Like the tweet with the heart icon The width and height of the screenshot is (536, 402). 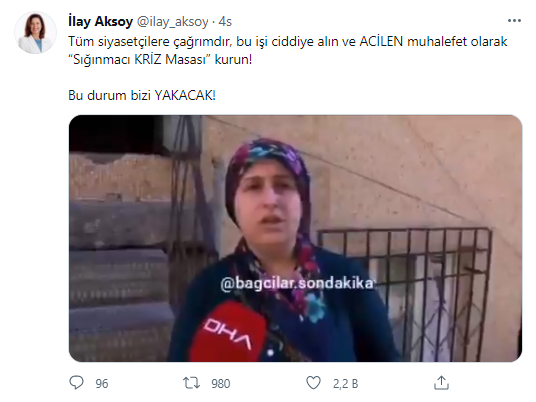[x=313, y=383]
